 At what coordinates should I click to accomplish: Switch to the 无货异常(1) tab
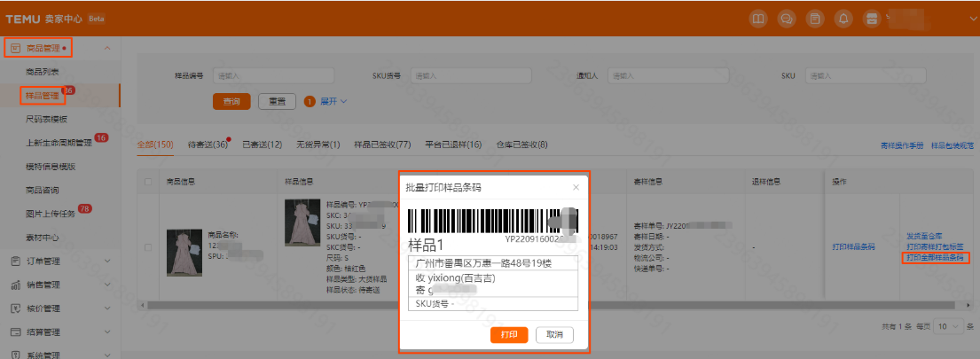318,144
